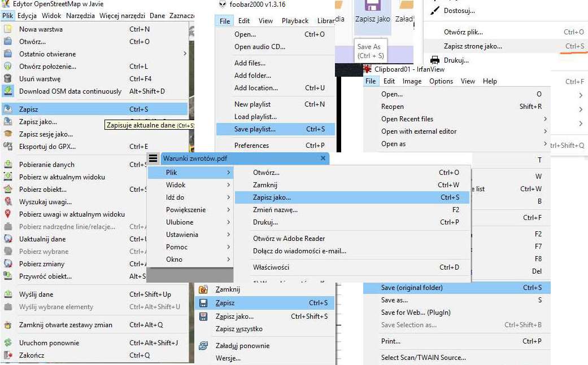Expand the Open as submenu arrow in IrfanView
Viewport: 588px width, 365px height.
(x=545, y=144)
